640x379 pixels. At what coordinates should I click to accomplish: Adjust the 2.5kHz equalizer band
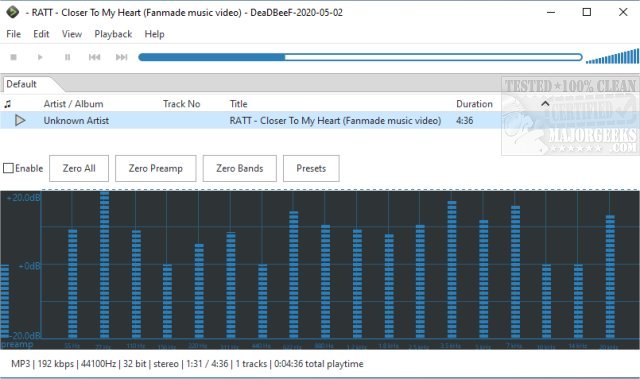tap(420, 281)
